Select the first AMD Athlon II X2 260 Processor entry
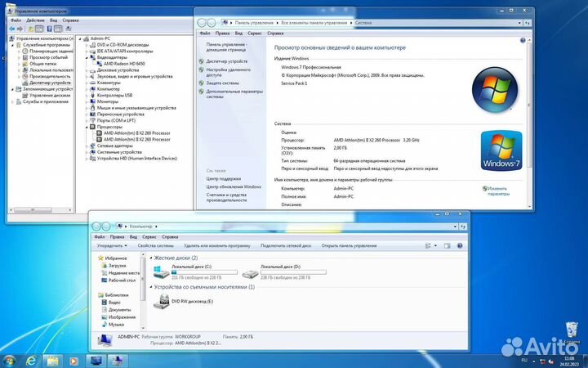Viewport: 588px width, 368px height. point(136,133)
